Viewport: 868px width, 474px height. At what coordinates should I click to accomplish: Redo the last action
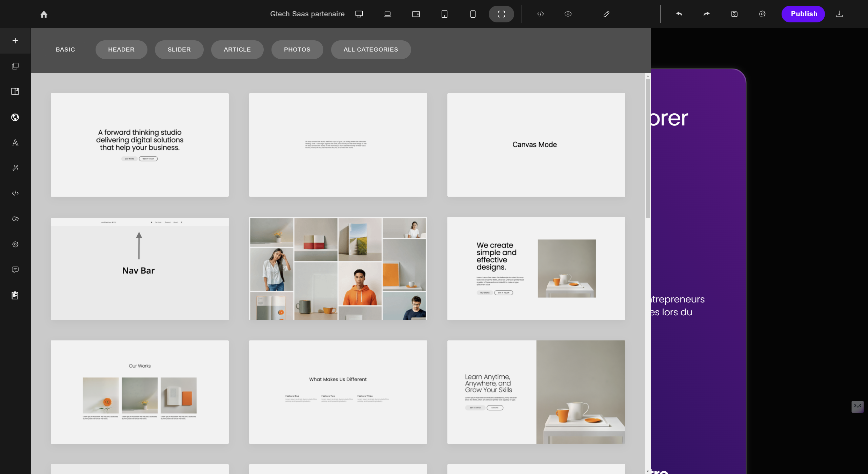click(706, 14)
